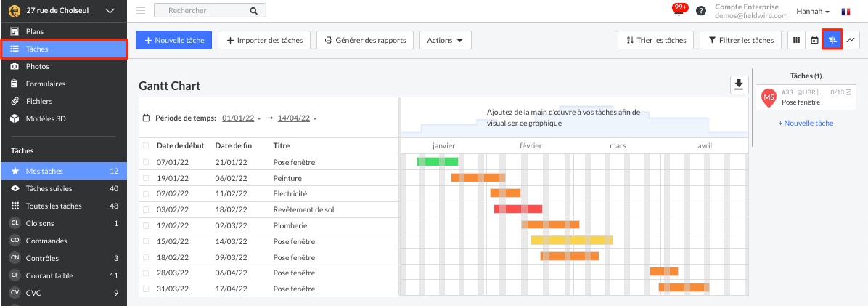Viewport: 868px width, 306px height.
Task: Open the Contrôles category
Action: (x=64, y=258)
